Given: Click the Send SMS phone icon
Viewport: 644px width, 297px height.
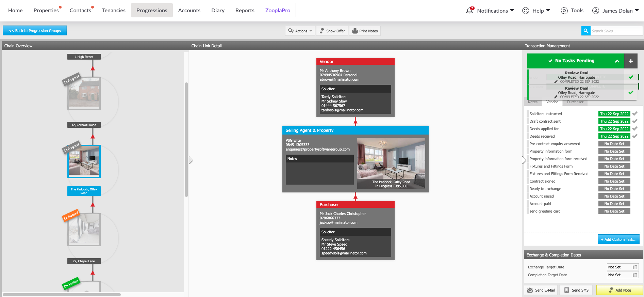Looking at the screenshot, I should point(566,290).
